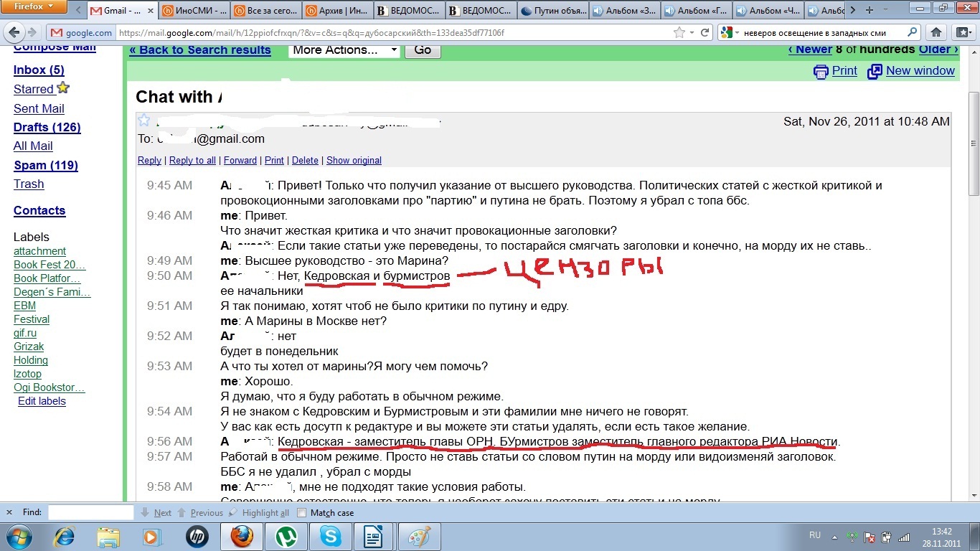Image resolution: width=980 pixels, height=551 pixels.
Task: Click the Edit labels link
Action: (x=42, y=402)
